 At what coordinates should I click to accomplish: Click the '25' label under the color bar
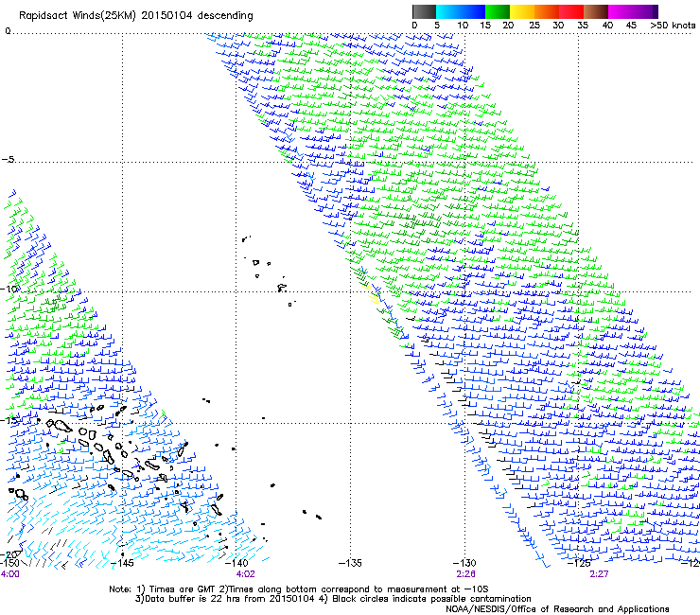point(534,26)
